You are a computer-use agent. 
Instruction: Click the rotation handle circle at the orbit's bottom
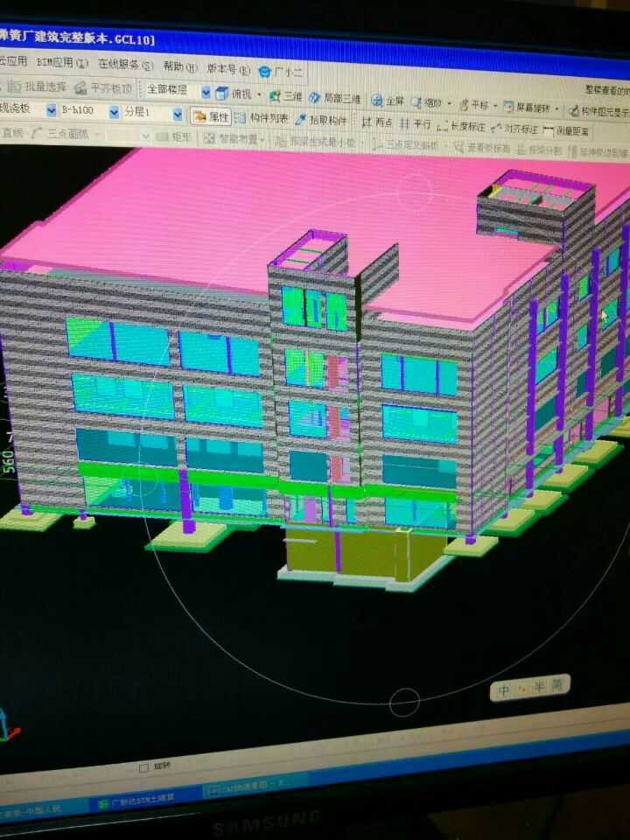[404, 702]
